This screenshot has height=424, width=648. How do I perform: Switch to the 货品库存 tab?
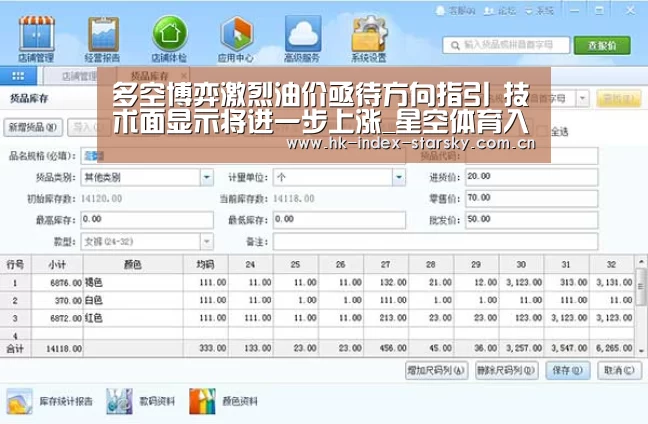[150, 76]
